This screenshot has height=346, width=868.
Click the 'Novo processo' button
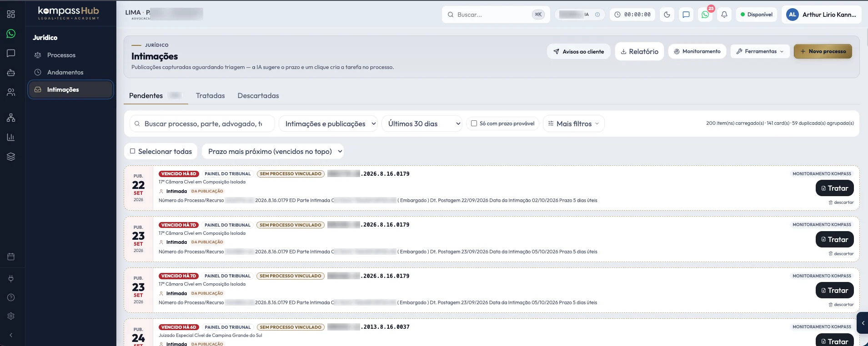(x=823, y=51)
